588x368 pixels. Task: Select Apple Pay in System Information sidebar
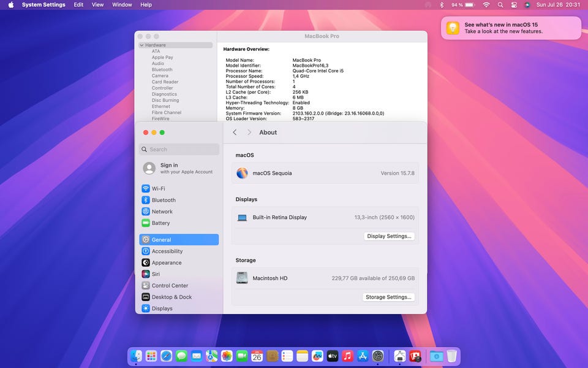pos(162,58)
